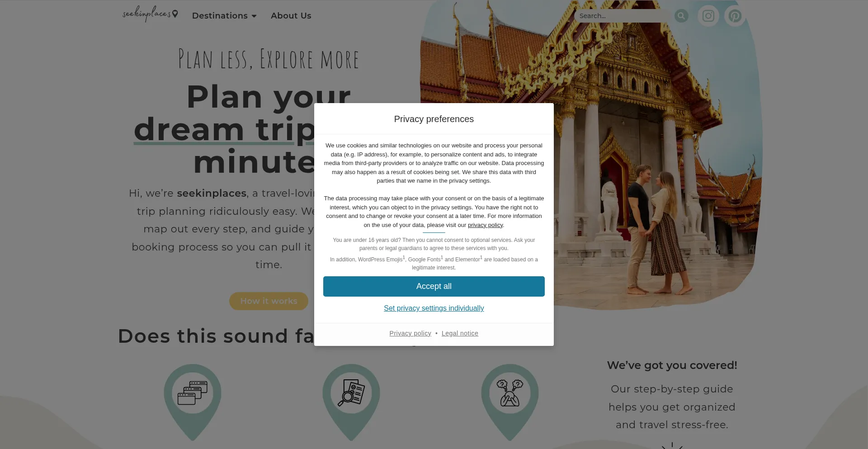Click the search magnifier icon
This screenshot has width=868, height=449.
(681, 16)
